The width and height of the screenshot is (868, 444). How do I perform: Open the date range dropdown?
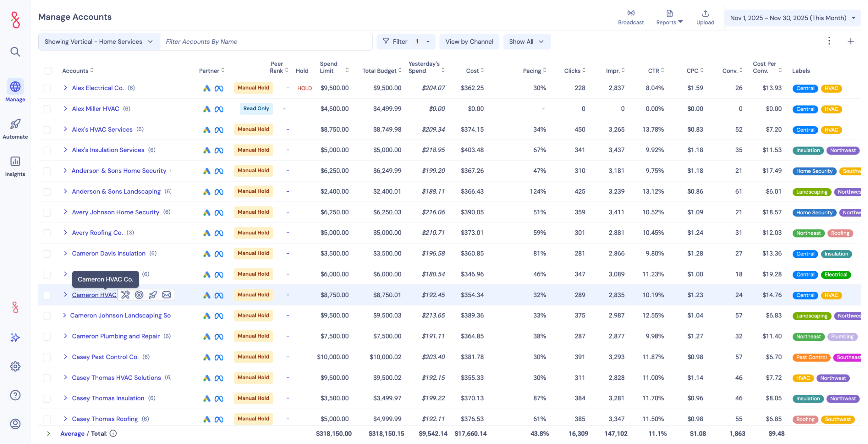click(792, 18)
